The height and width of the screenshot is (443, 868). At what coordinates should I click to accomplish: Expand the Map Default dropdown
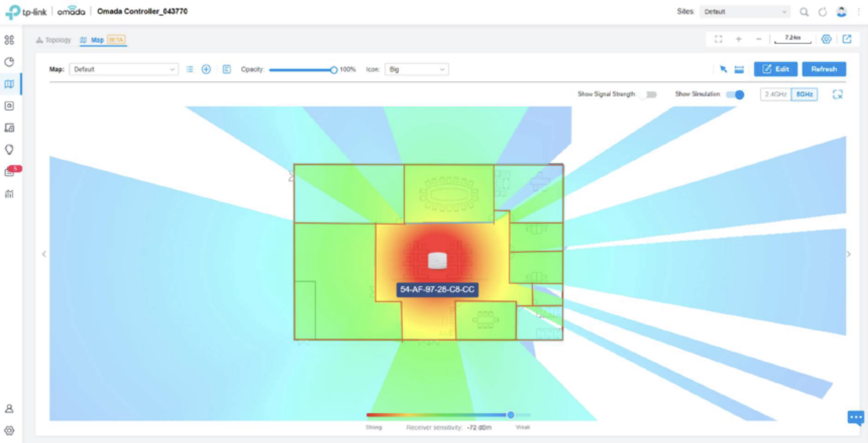[123, 69]
